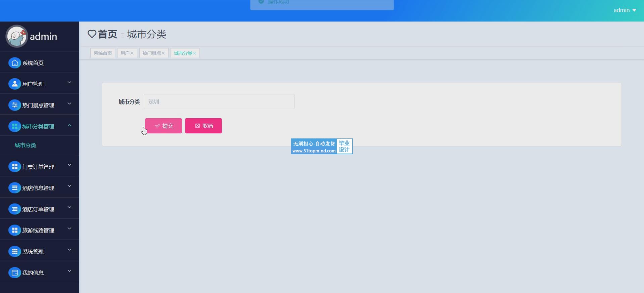Collapse the 城市分类管理 chevron
Image resolution: width=644 pixels, height=293 pixels.
pyautogui.click(x=70, y=125)
